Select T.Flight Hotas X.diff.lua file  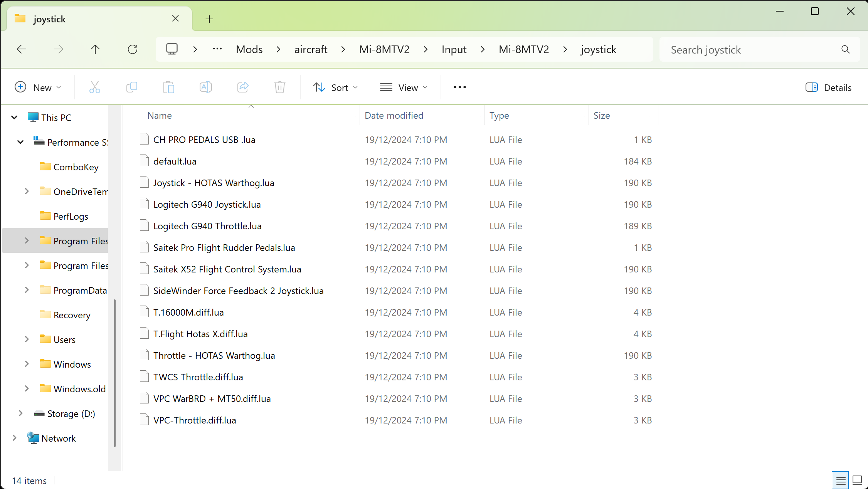(x=200, y=334)
